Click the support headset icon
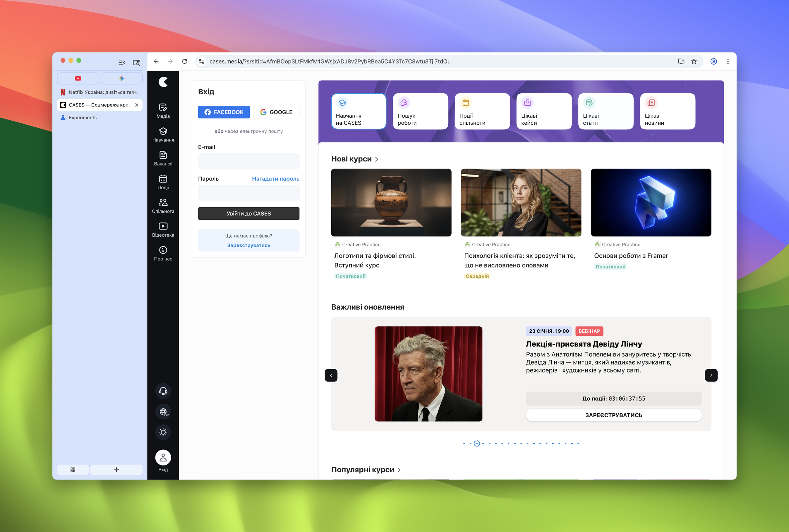The width and height of the screenshot is (789, 532). 163,391
